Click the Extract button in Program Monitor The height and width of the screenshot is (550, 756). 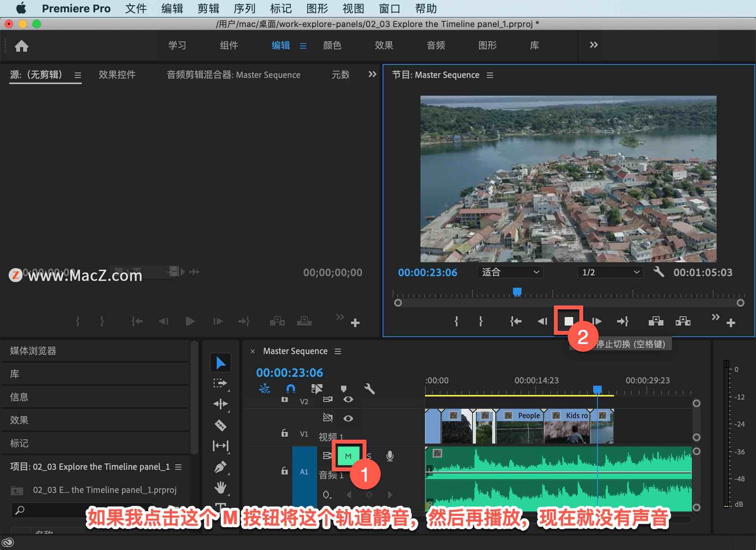(x=683, y=322)
